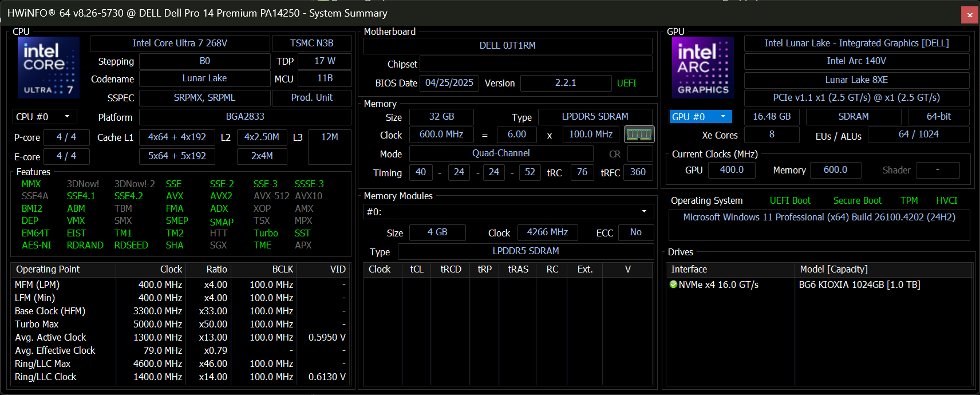Click the Intel Arc 140V field

856,61
